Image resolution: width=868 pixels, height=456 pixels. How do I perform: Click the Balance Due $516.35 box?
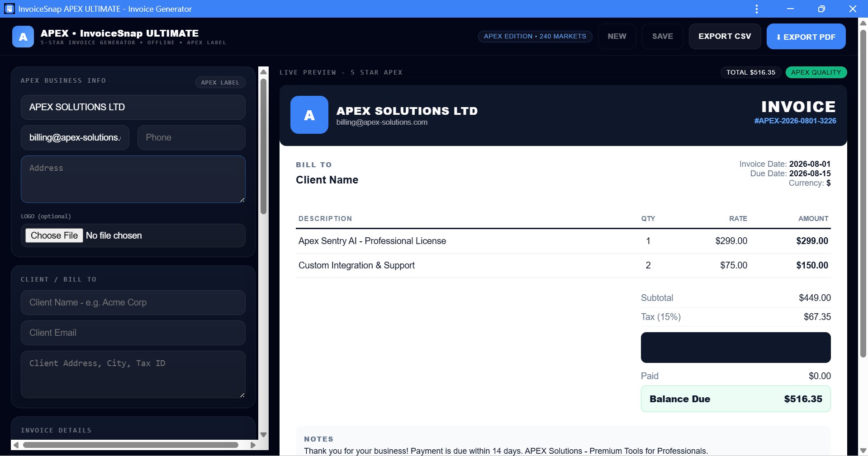[x=735, y=399]
